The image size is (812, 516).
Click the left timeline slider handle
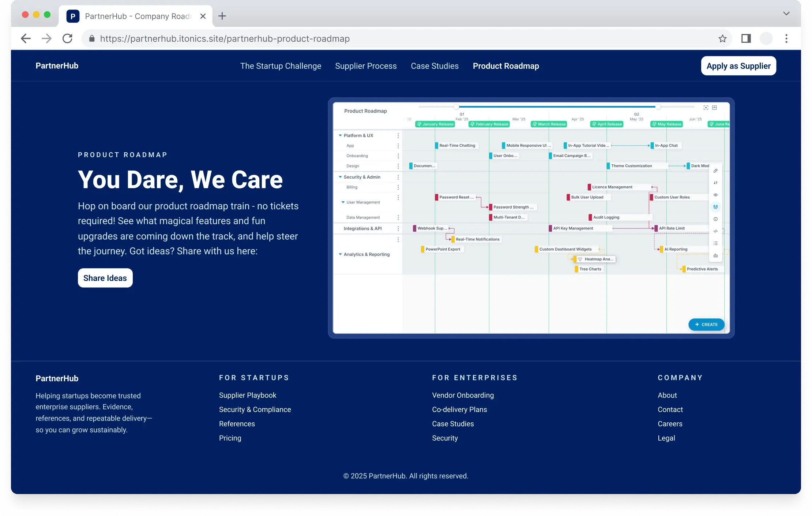[x=456, y=107]
